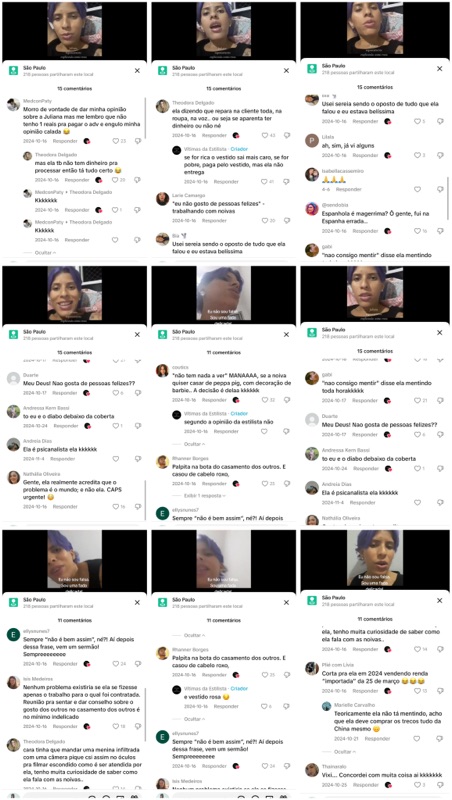Dislike Plié com Lívia's "Corta pra ela" comment

pos(440,691)
